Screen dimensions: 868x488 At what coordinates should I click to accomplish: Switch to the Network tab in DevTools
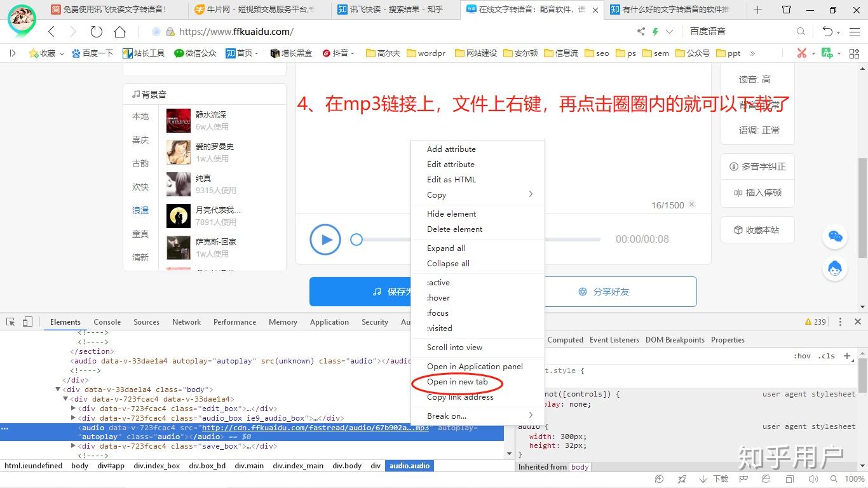pyautogui.click(x=186, y=322)
